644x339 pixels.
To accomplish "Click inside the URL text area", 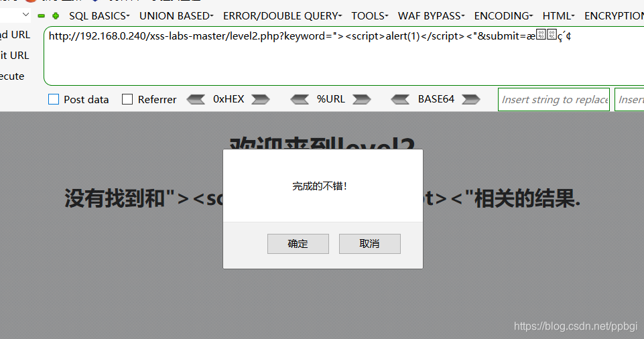I will coord(344,56).
